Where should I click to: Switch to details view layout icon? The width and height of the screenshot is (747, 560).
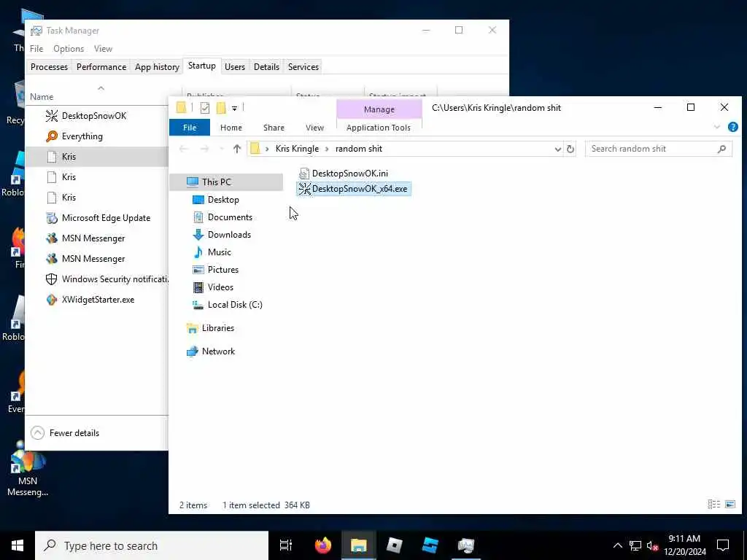tap(713, 505)
